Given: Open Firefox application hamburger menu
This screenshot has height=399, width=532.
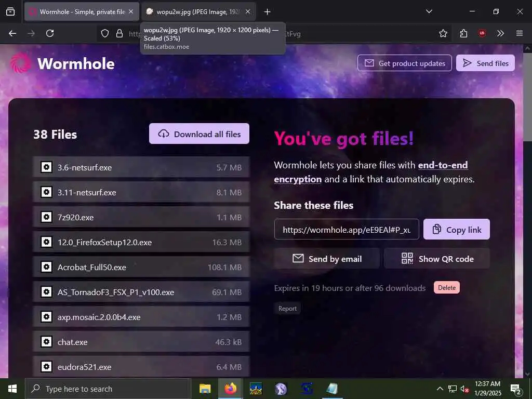Looking at the screenshot, I should 520,33.
